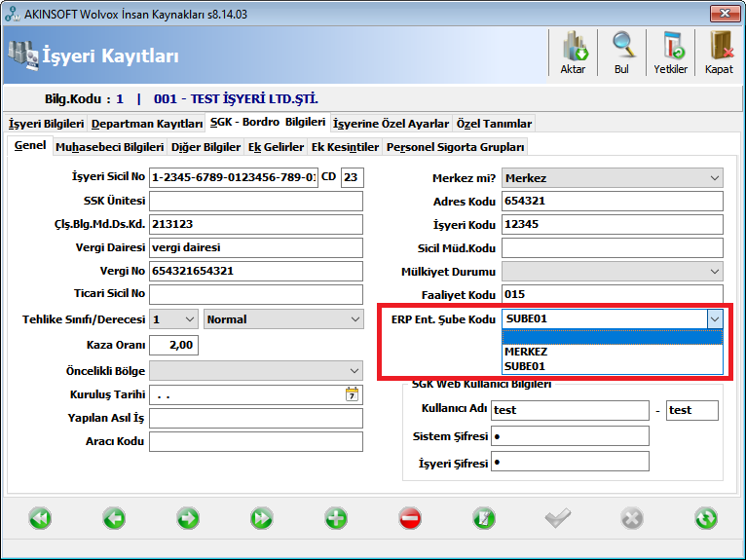Image resolution: width=746 pixels, height=560 pixels.
Task: Focus the Yapılan Asıl İş field
Action: pyautogui.click(x=256, y=418)
